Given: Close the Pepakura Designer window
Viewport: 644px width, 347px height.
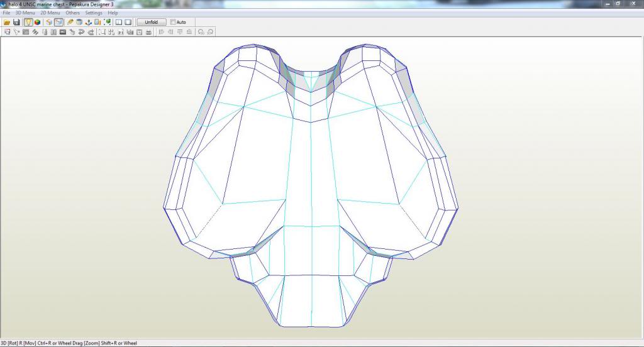Looking at the screenshot, I should 633,4.
